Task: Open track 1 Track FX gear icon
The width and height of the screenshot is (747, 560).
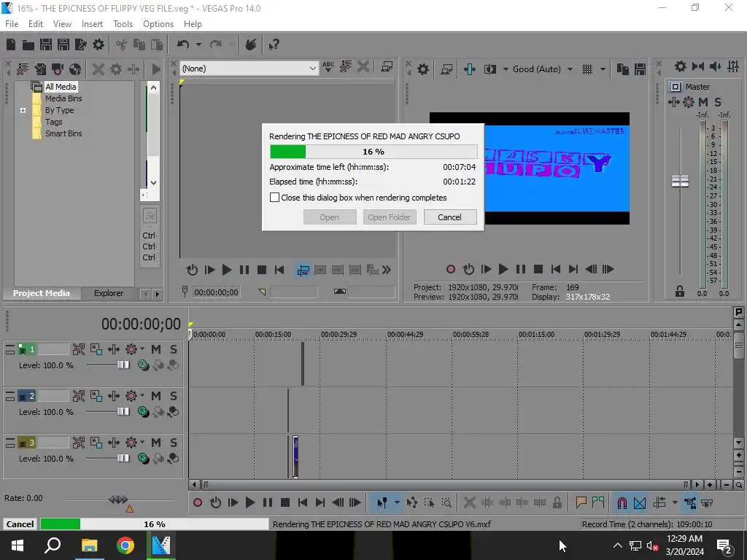Action: pos(131,349)
